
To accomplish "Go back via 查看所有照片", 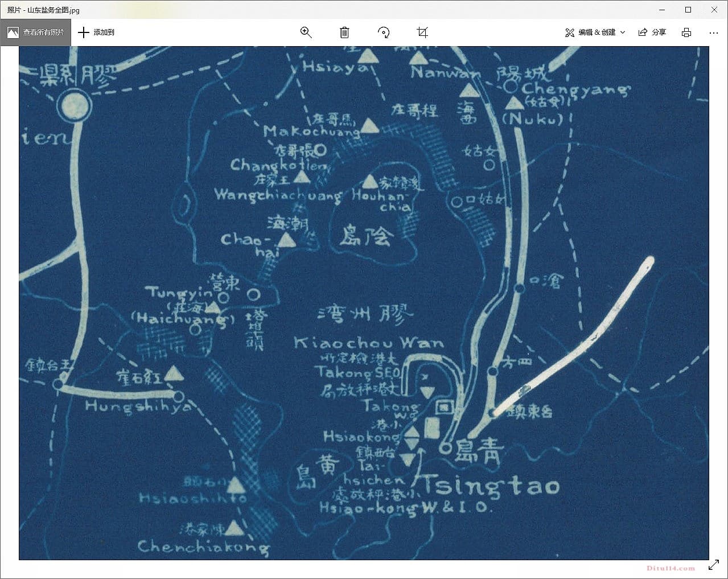I will tap(36, 32).
